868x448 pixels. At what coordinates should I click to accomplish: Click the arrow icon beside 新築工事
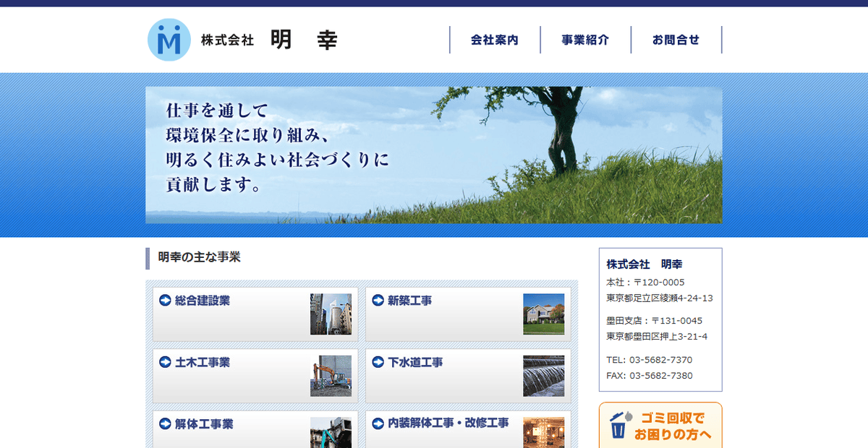377,301
